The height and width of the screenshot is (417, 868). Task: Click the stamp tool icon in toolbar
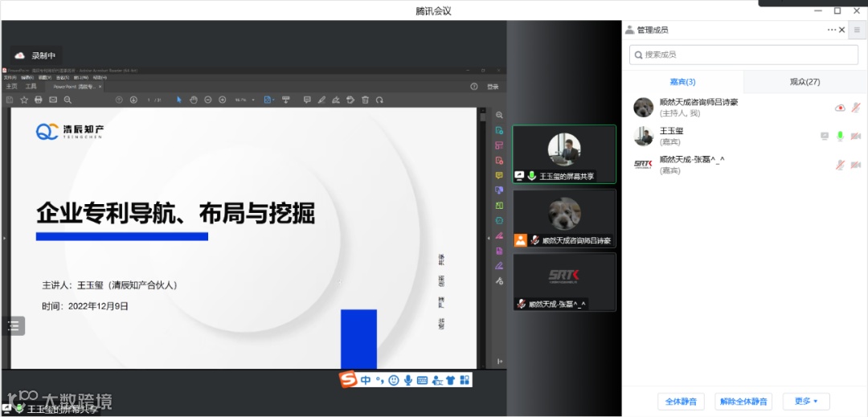click(350, 100)
